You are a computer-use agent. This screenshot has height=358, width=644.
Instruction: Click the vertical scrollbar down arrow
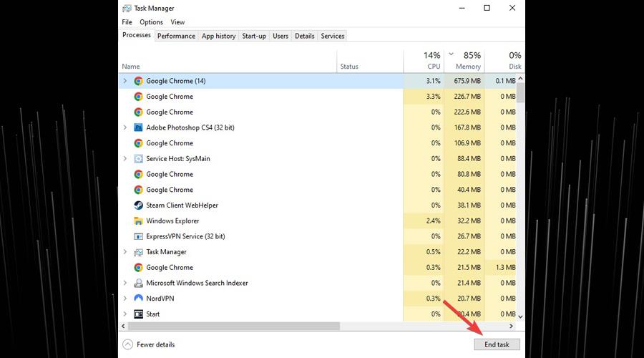(x=520, y=317)
